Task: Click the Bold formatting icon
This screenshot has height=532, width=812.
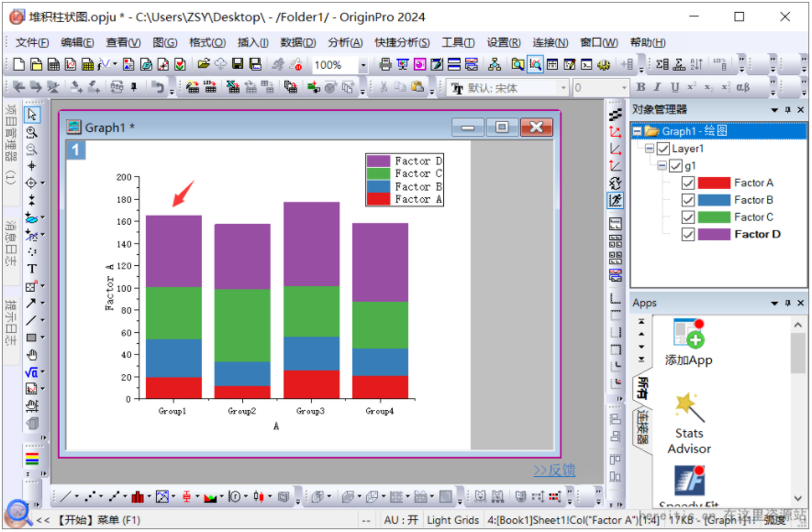Action: point(640,87)
